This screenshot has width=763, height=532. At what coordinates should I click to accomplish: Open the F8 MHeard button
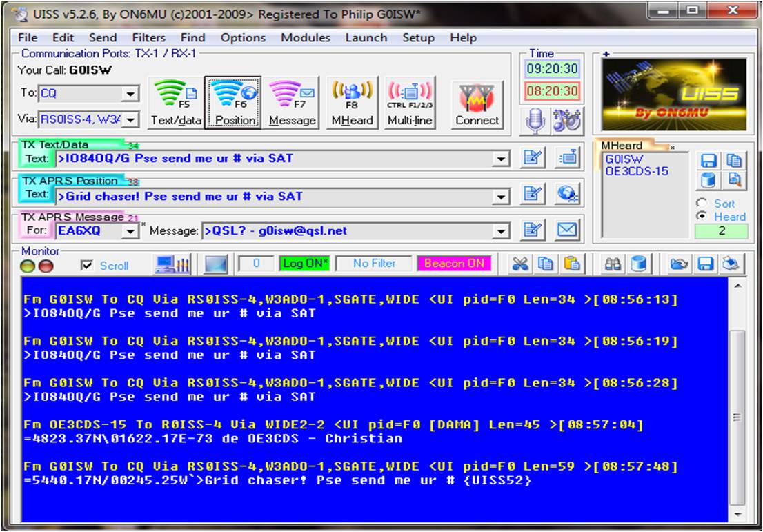tap(352, 103)
